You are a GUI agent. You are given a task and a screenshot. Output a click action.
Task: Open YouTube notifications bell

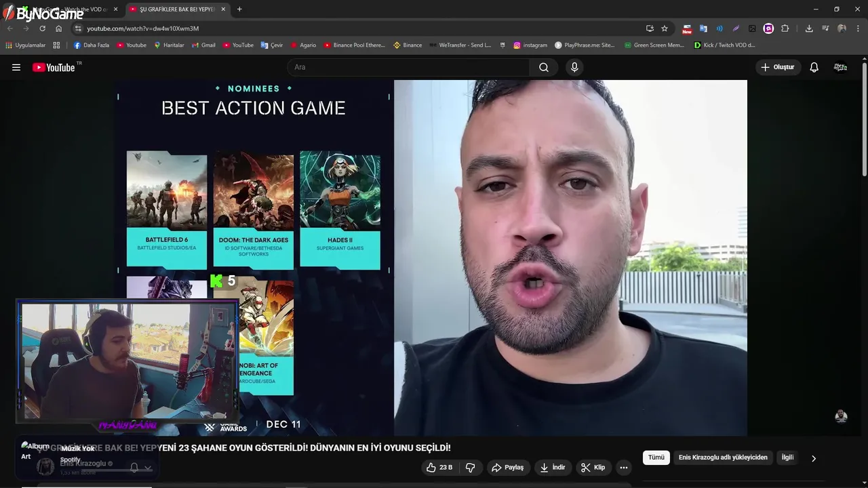(x=814, y=67)
